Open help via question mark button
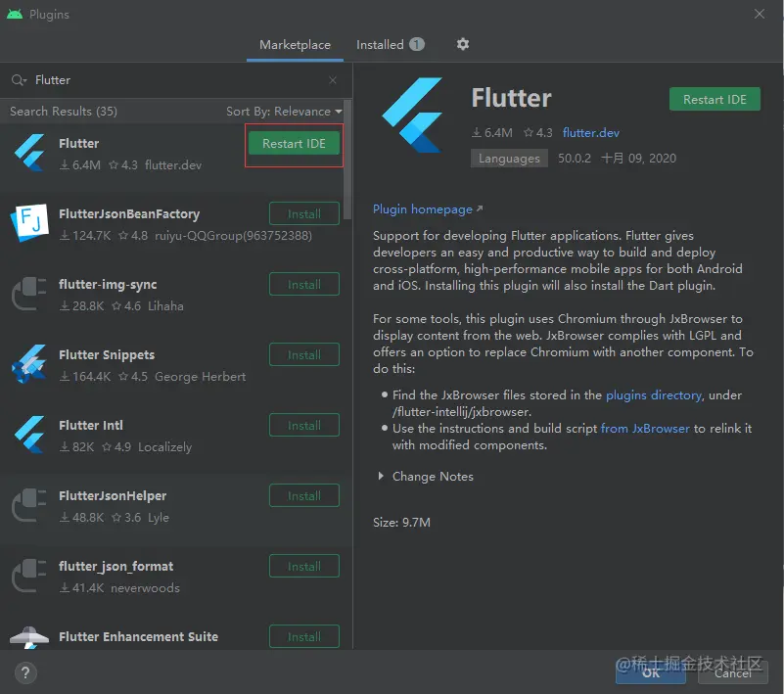784x694 pixels. (x=25, y=672)
